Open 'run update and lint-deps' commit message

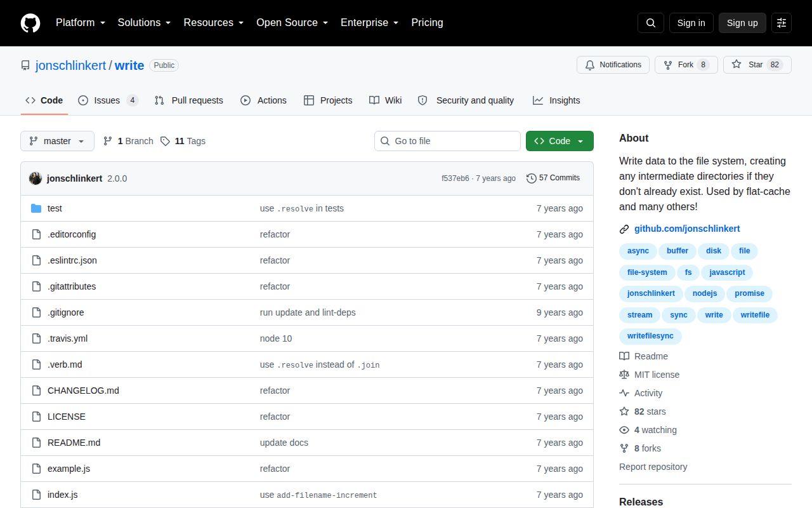pyautogui.click(x=308, y=312)
